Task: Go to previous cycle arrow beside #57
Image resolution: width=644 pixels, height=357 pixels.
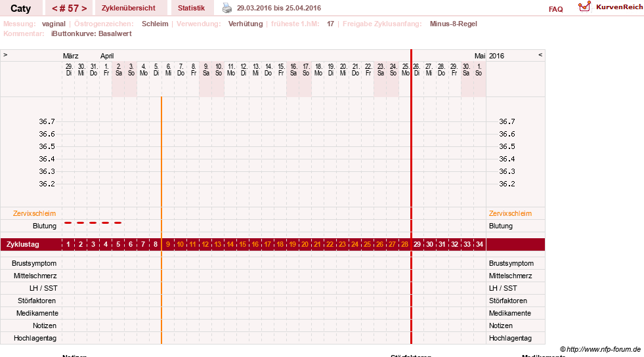Action: [54, 9]
